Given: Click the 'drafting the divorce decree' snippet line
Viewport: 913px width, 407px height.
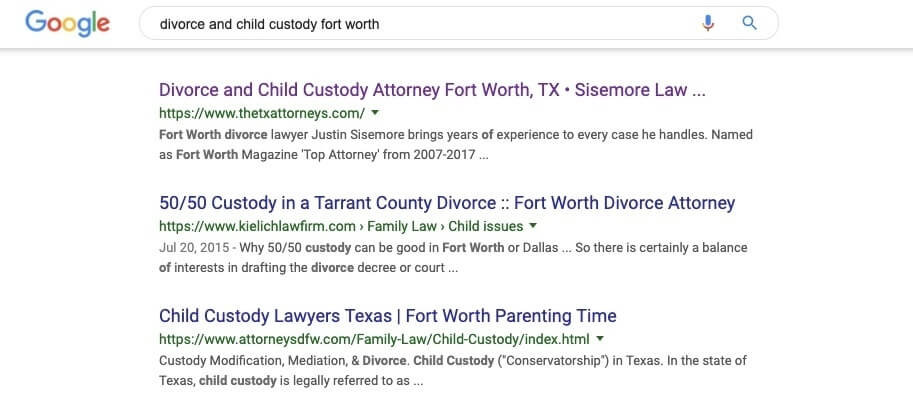Looking at the screenshot, I should click(309, 269).
